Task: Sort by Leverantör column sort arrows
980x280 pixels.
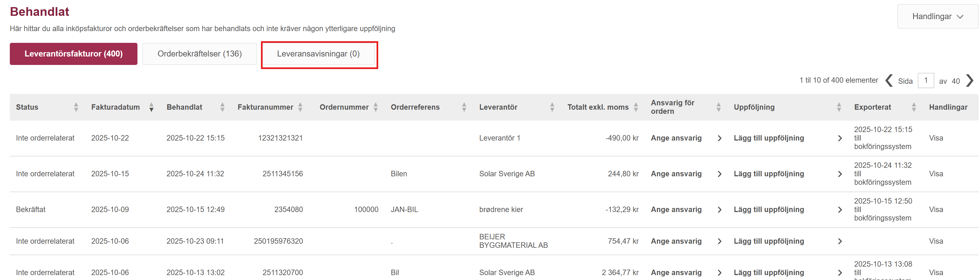Action: pyautogui.click(x=552, y=107)
